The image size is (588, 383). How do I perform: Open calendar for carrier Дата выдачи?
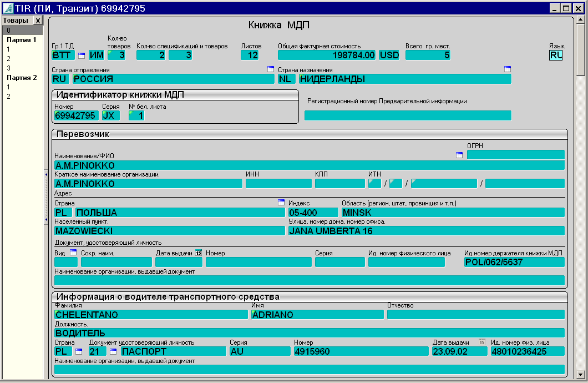(x=199, y=253)
